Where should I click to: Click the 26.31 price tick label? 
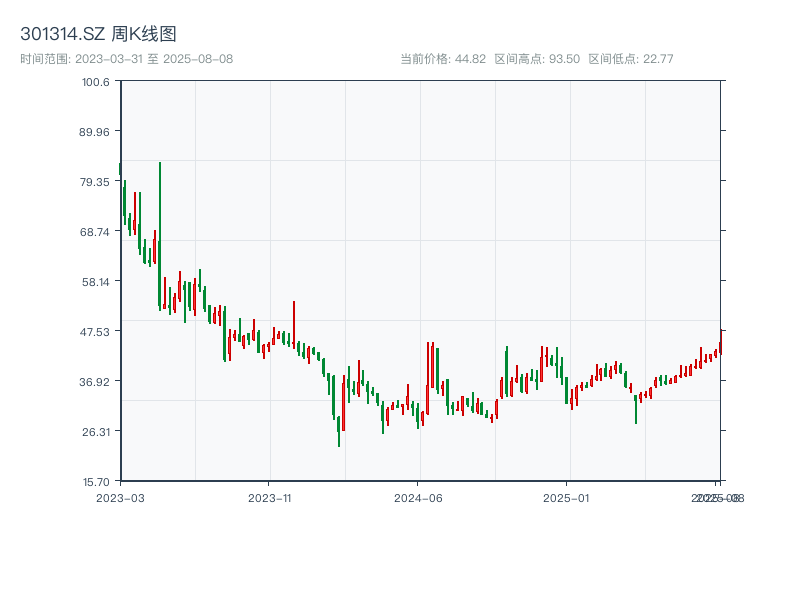coord(95,432)
